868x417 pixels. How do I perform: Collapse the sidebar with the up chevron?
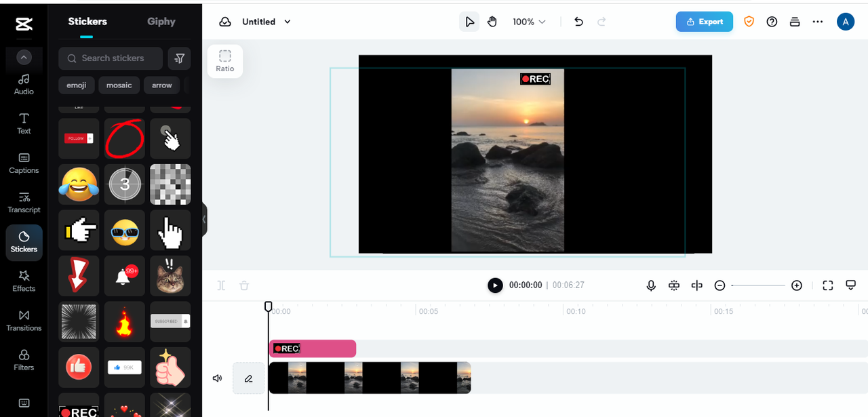pos(24,58)
